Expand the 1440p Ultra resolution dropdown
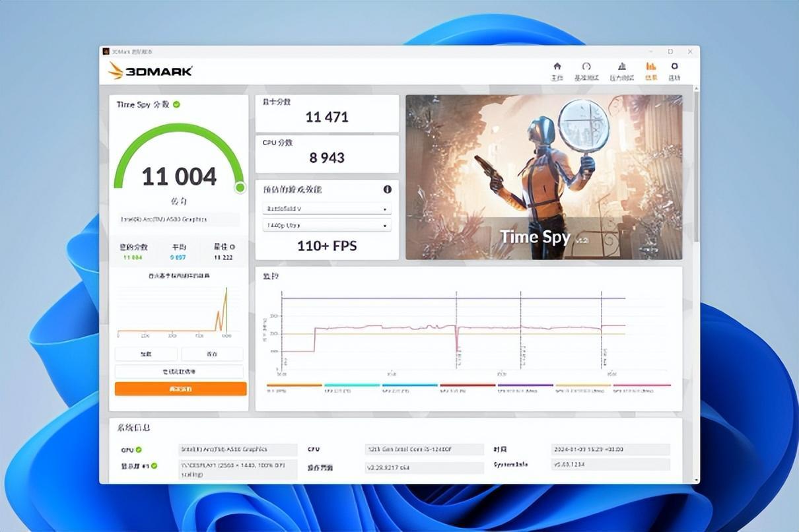The image size is (799, 532). (327, 225)
